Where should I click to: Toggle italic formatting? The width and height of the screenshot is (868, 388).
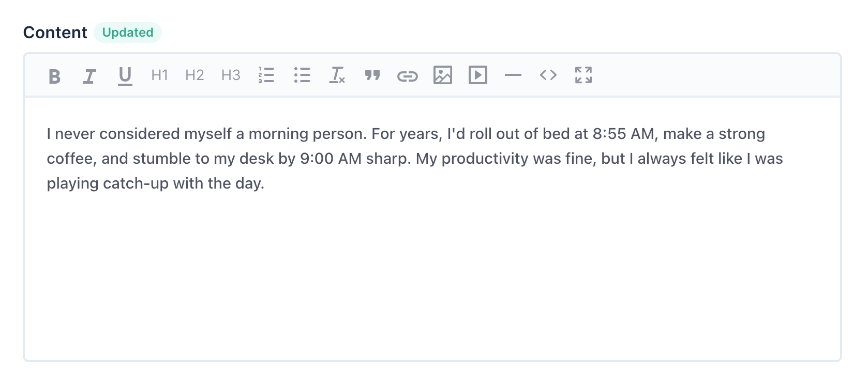[x=89, y=75]
